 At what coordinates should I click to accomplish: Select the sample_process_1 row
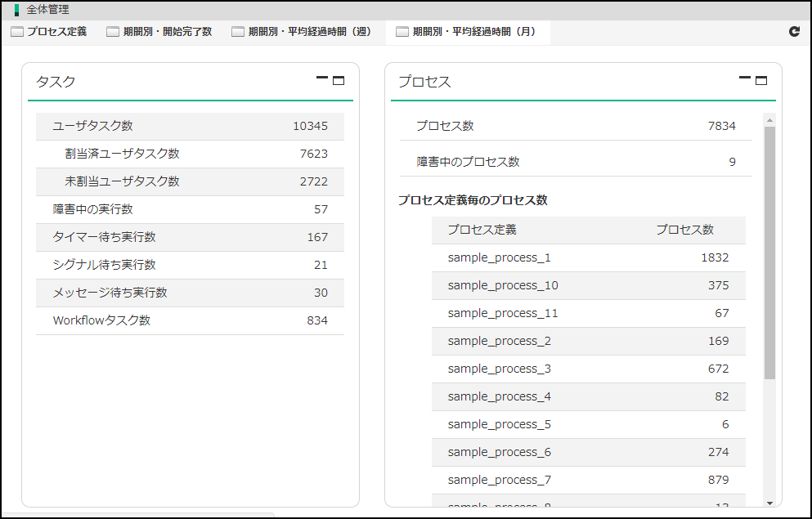coord(588,257)
